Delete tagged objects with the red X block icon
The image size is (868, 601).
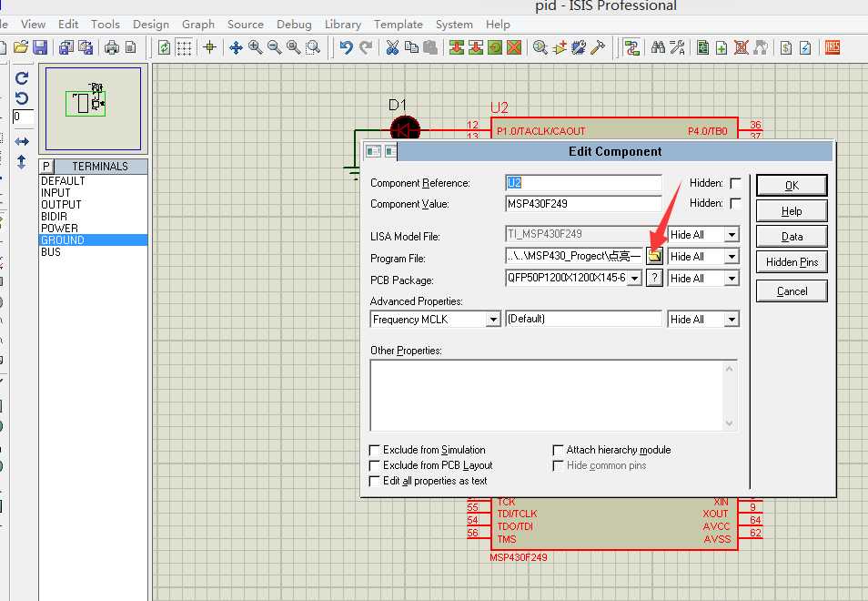click(x=514, y=47)
